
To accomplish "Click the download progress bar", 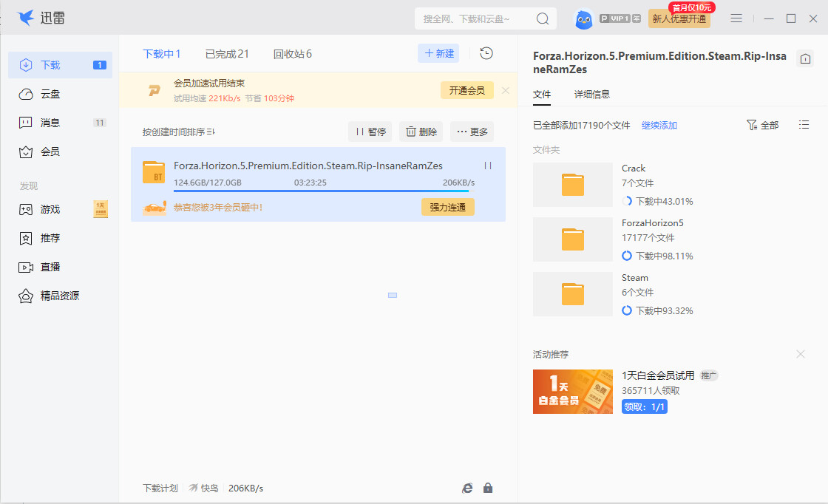I will (325, 191).
